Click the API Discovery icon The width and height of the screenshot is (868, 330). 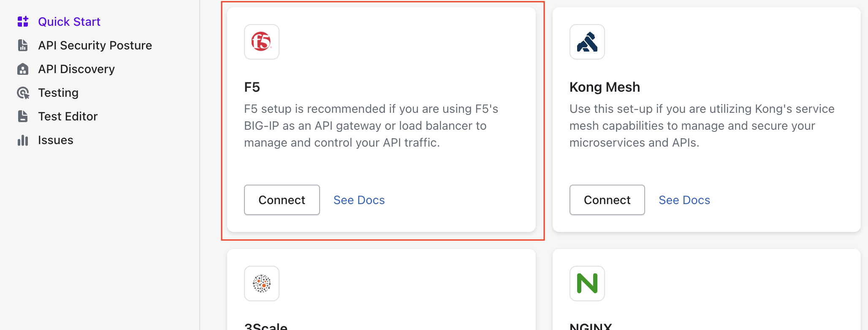pos(23,69)
